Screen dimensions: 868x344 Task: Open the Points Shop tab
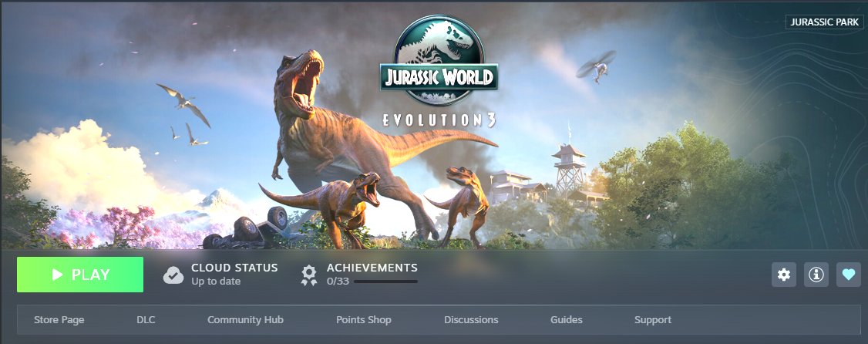364,319
